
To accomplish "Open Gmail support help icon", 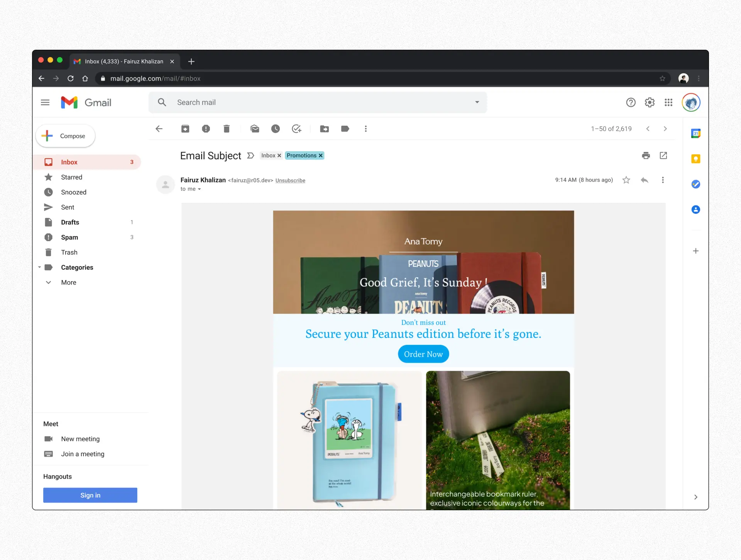I will point(631,103).
